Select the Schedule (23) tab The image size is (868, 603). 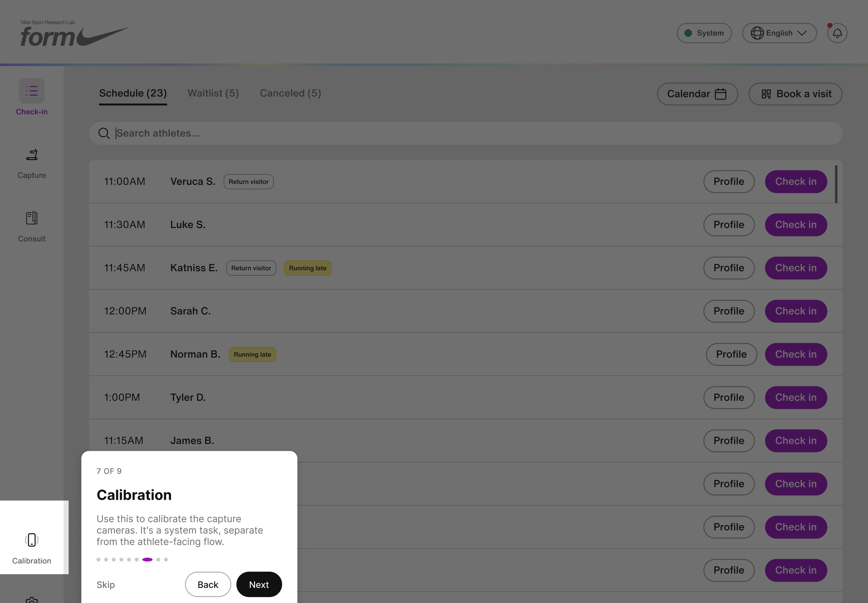pyautogui.click(x=133, y=93)
